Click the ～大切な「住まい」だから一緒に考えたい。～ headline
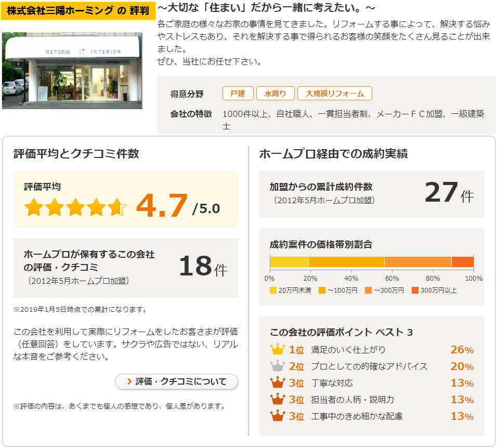This screenshot has width=497, height=448. tap(266, 8)
